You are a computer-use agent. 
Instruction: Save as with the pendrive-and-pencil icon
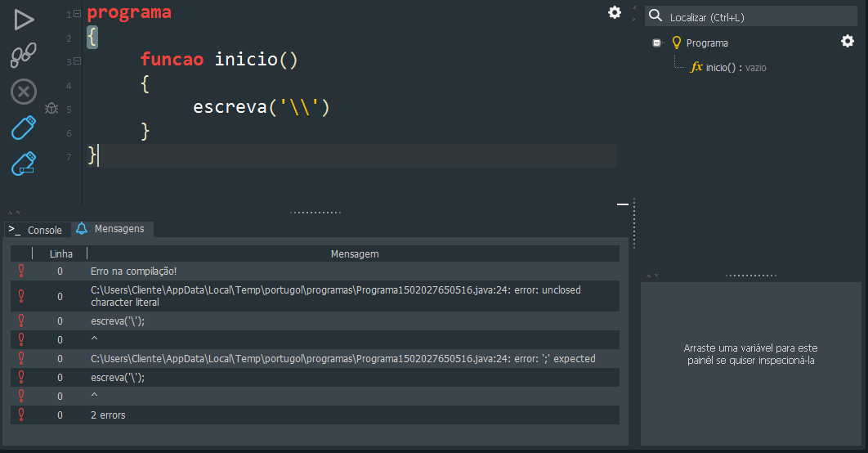click(x=24, y=164)
